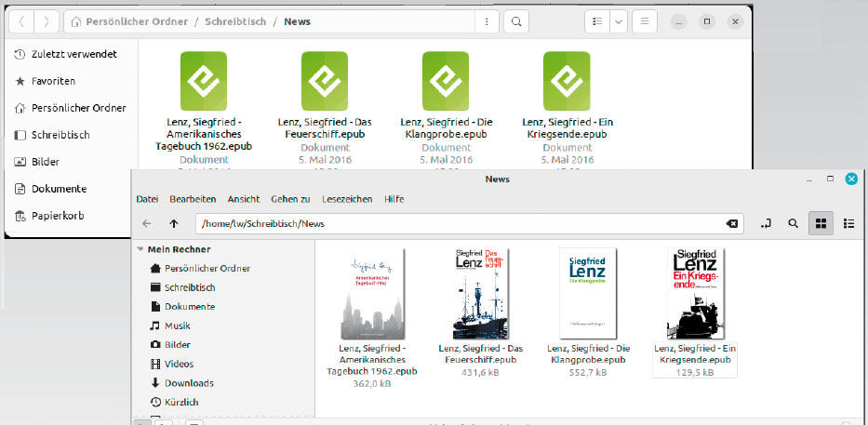Open the Ansicht menu in Nemo

coord(244,199)
